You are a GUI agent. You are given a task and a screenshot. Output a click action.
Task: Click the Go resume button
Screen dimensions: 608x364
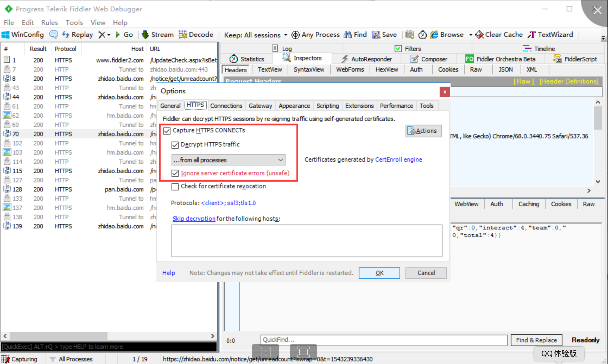click(124, 35)
